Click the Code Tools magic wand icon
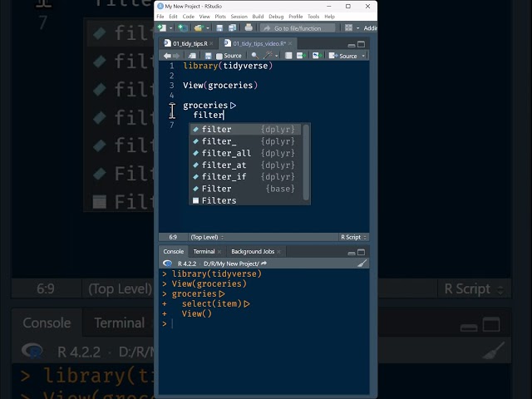This screenshot has height=399, width=532. pos(268,56)
